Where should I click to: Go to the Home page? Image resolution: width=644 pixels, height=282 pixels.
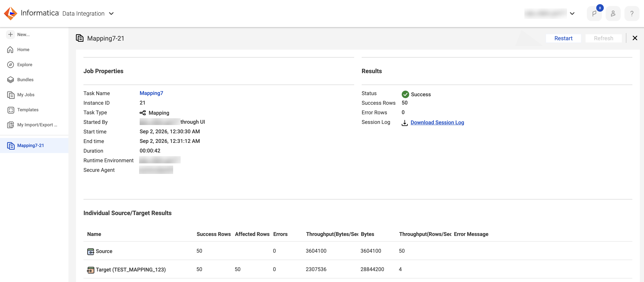[23, 49]
